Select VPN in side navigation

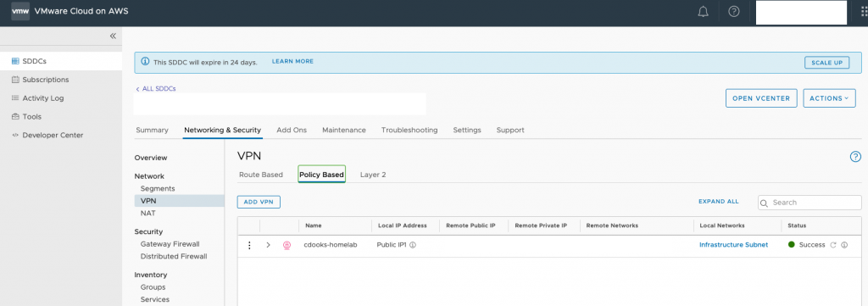pos(179,201)
